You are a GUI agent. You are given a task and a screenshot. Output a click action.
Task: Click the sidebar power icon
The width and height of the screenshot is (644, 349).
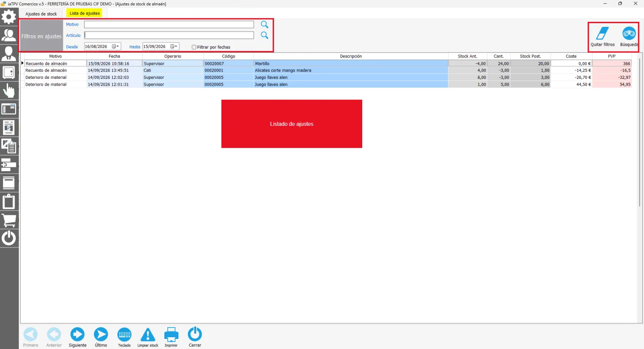[x=9, y=238]
